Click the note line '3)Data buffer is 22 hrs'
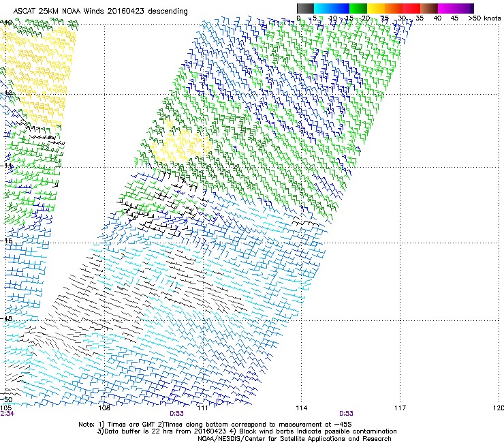This screenshot has height=443, width=504. tap(247, 431)
